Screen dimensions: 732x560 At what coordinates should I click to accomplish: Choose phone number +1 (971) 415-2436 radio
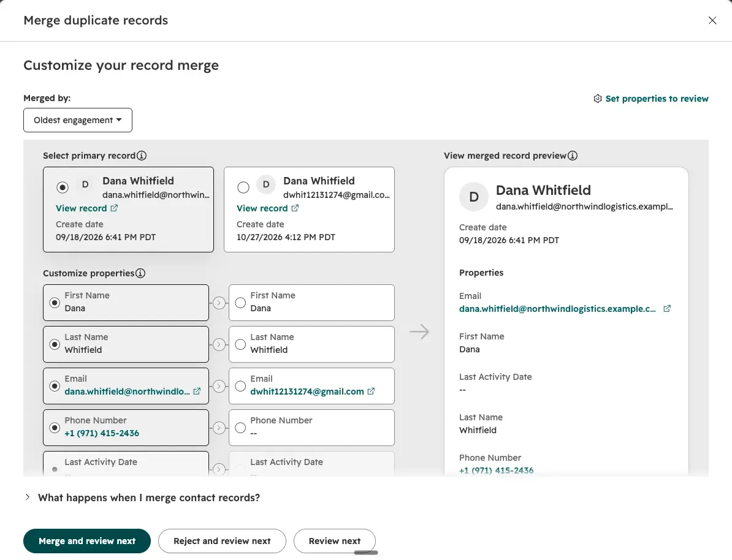(x=55, y=428)
